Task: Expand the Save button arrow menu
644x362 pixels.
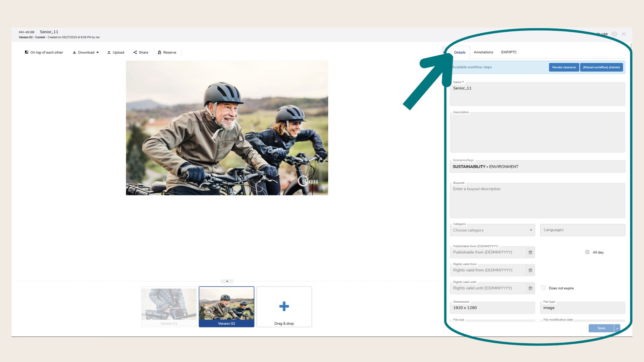Action: (x=617, y=328)
